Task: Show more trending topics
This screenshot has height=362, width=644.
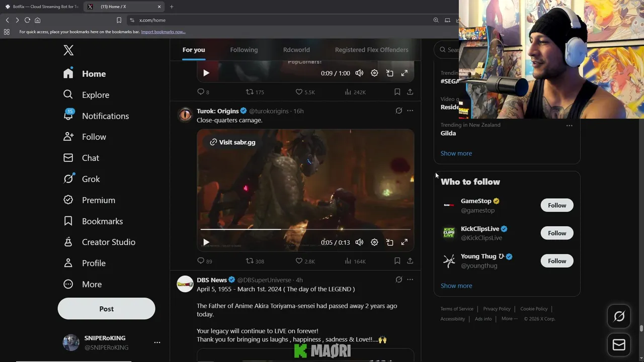Action: click(456, 153)
